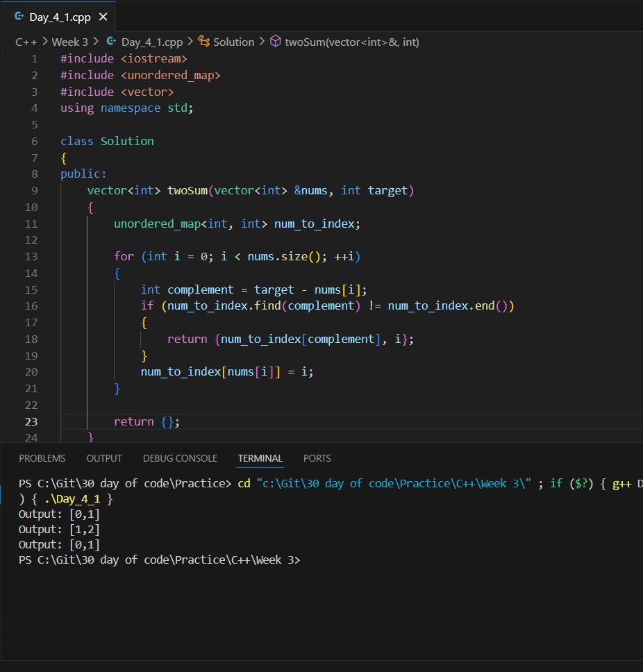Open the twoSum method breadcrumb
This screenshot has width=643, height=672.
tap(352, 42)
